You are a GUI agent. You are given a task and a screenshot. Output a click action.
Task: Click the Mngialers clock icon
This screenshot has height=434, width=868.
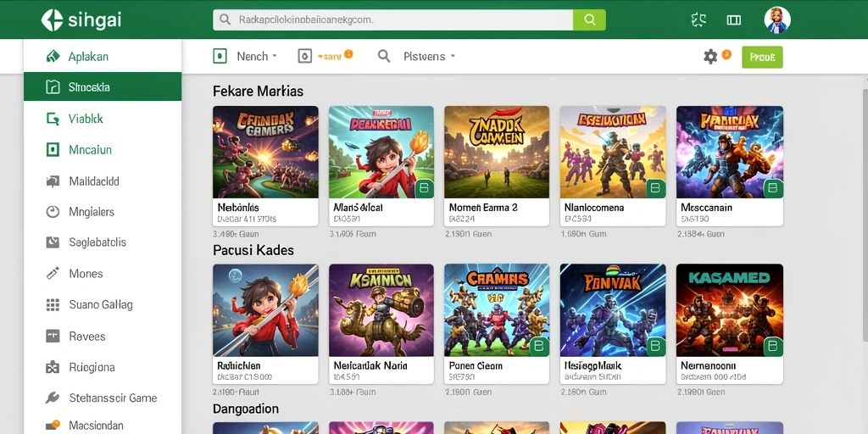pyautogui.click(x=53, y=211)
